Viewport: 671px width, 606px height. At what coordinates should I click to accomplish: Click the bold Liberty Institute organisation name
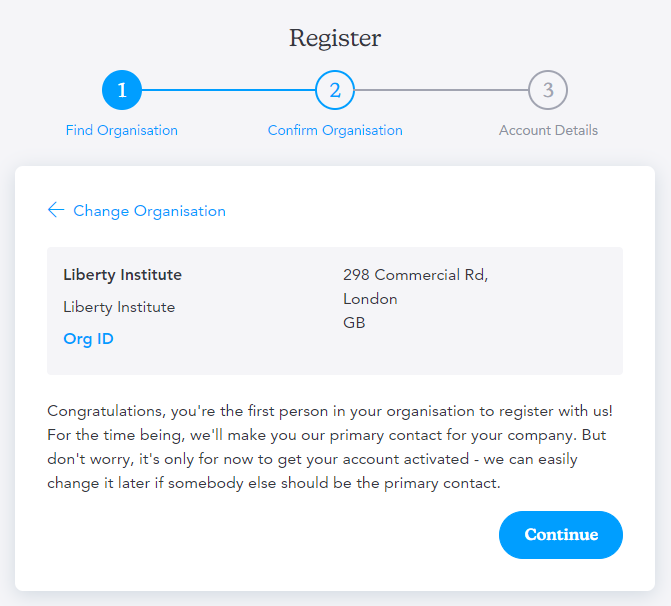[x=122, y=275]
